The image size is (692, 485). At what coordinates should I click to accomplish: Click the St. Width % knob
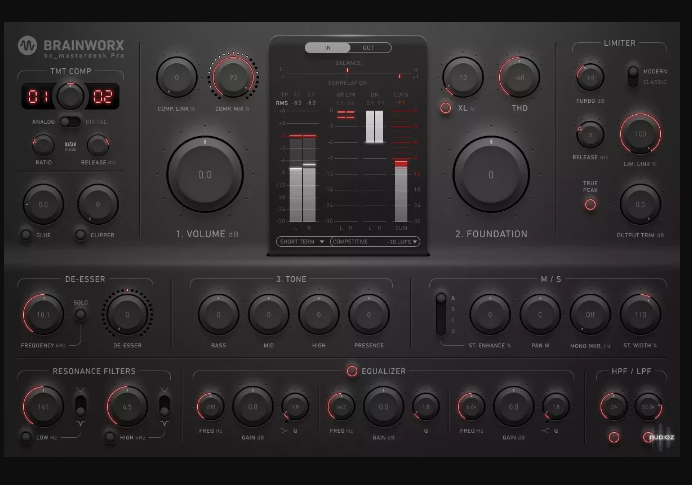[x=640, y=315]
